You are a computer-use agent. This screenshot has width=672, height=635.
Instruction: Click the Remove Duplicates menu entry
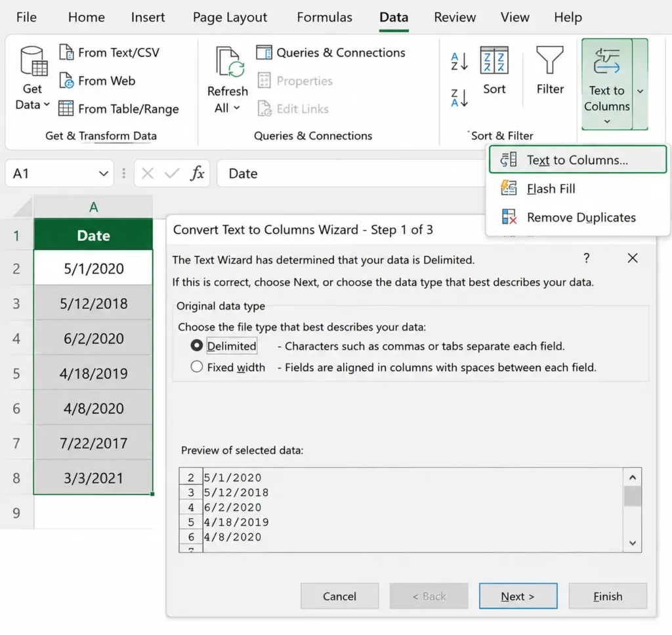click(x=577, y=217)
